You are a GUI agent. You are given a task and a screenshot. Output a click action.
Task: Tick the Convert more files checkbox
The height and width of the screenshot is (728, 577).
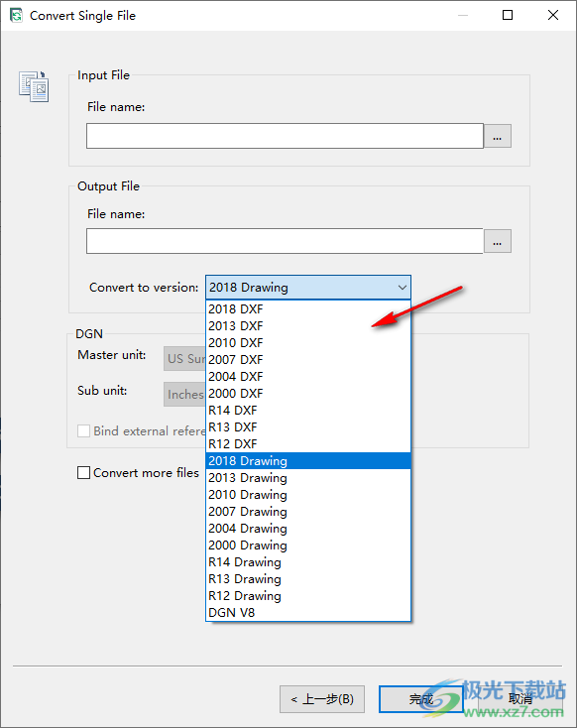(x=83, y=473)
